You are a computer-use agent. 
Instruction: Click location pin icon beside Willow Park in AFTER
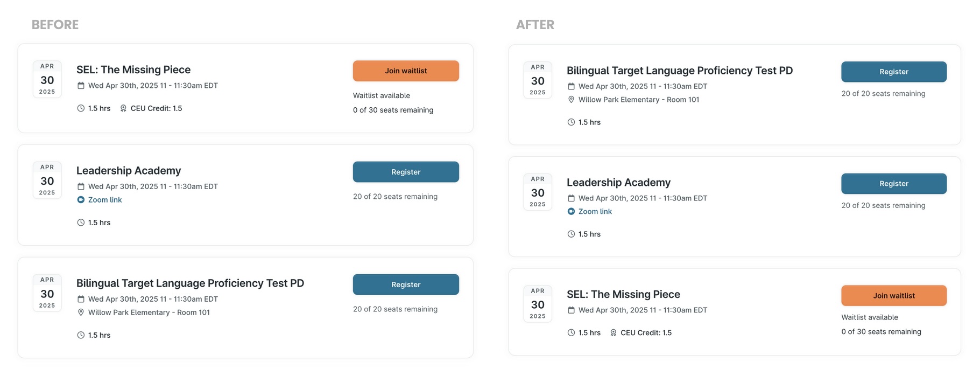tap(571, 100)
